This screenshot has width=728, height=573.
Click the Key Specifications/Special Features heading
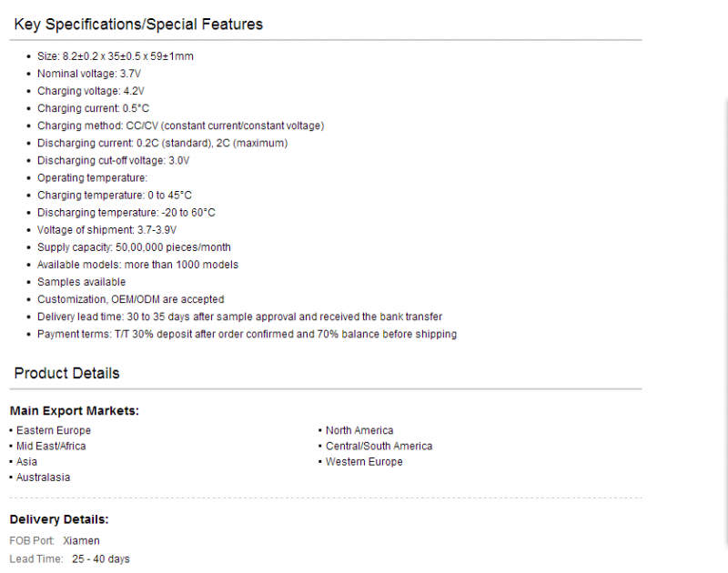(138, 25)
